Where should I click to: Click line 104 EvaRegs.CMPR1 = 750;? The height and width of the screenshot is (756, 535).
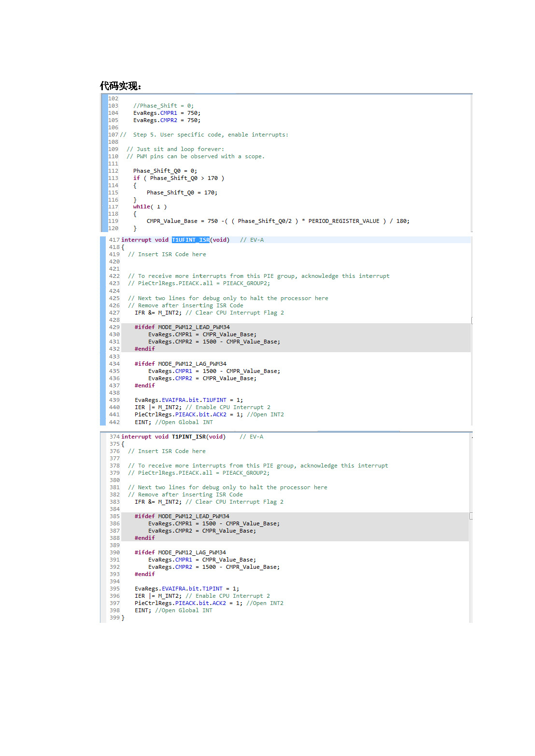click(167, 113)
